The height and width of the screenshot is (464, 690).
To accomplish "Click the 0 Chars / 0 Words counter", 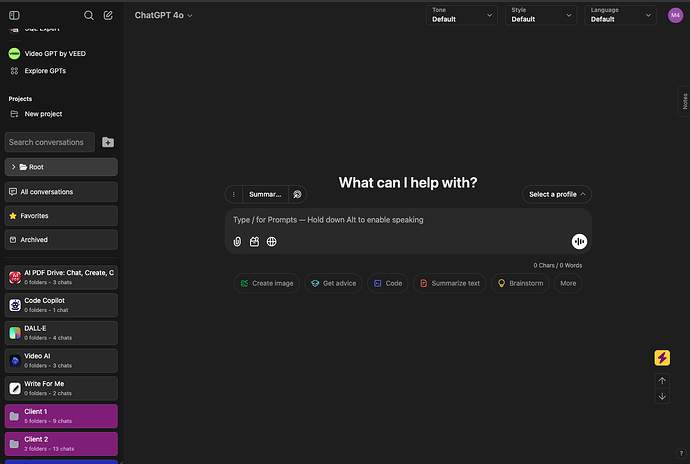I will [x=558, y=265].
